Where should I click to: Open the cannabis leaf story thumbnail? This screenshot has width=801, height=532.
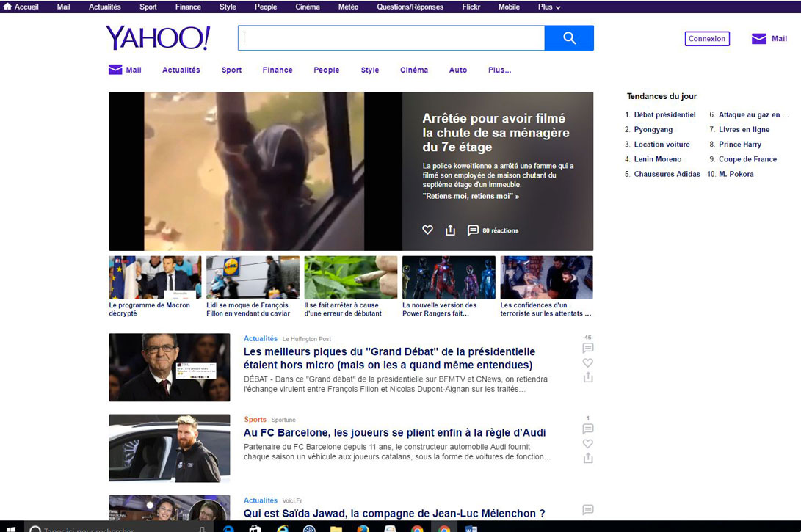point(350,277)
